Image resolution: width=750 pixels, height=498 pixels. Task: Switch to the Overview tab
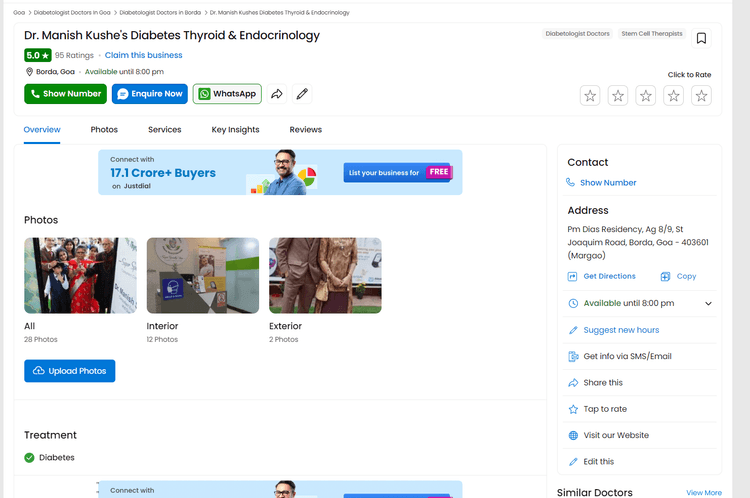[42, 130]
